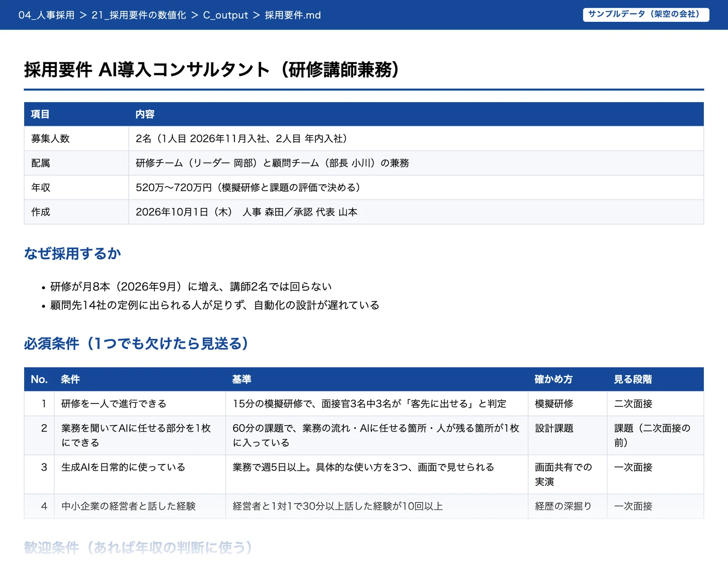Click the bullet about 顧問先14社の定例
728x562 pixels.
coord(214,305)
